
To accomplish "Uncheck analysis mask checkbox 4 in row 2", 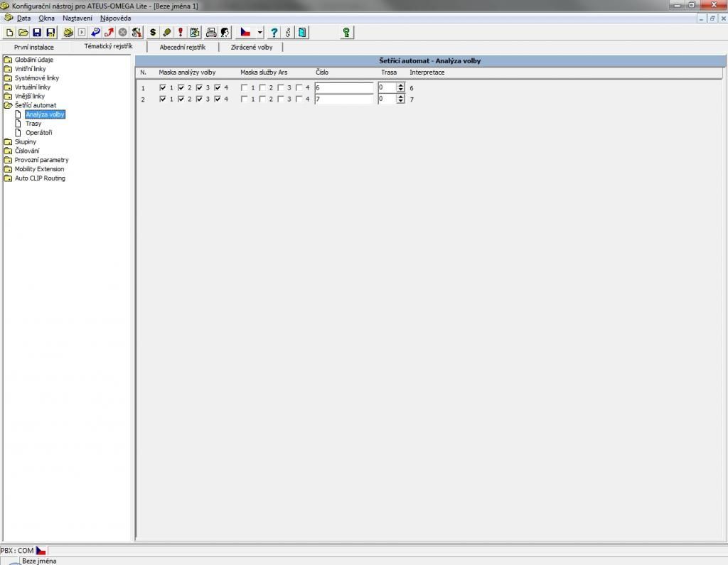I will pyautogui.click(x=218, y=99).
